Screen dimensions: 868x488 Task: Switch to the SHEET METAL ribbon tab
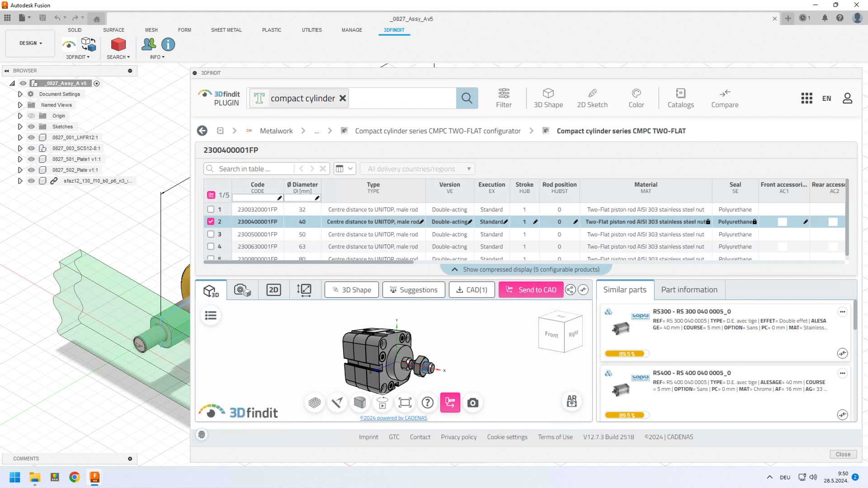coord(226,30)
